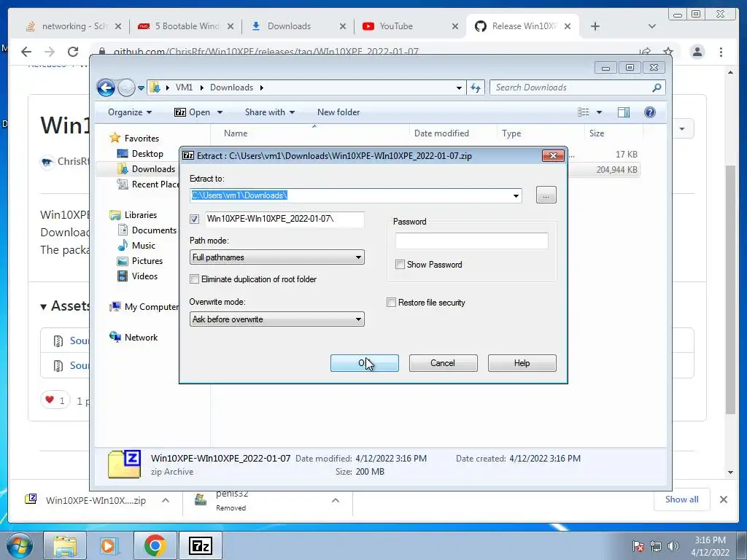Click Open with 7-Zip in Explorer toolbar
747x560 pixels.
193,112
